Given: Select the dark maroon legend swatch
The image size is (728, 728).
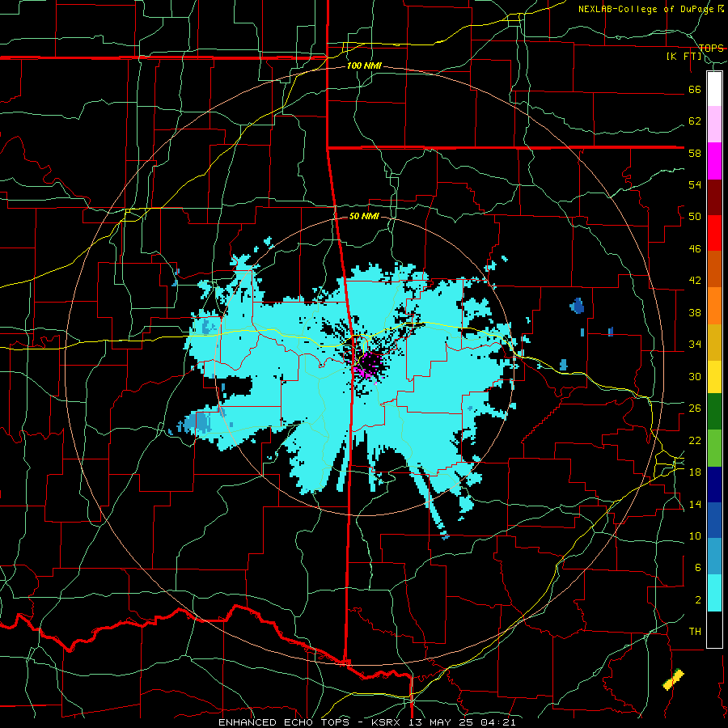Looking at the screenshot, I should [714, 197].
